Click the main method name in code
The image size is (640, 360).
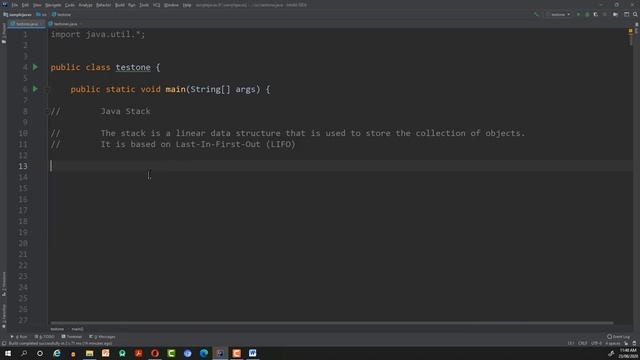click(175, 89)
